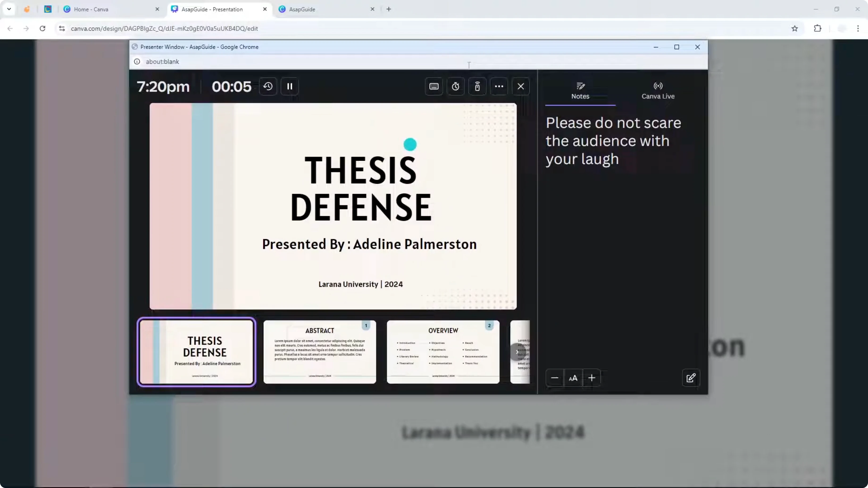The height and width of the screenshot is (488, 868).
Task: Switch to the Notes tab
Action: coord(580,91)
